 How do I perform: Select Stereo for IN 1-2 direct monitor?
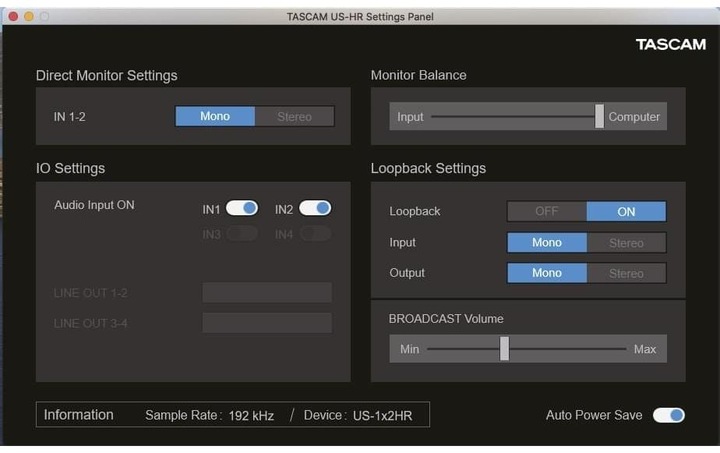[x=294, y=117]
